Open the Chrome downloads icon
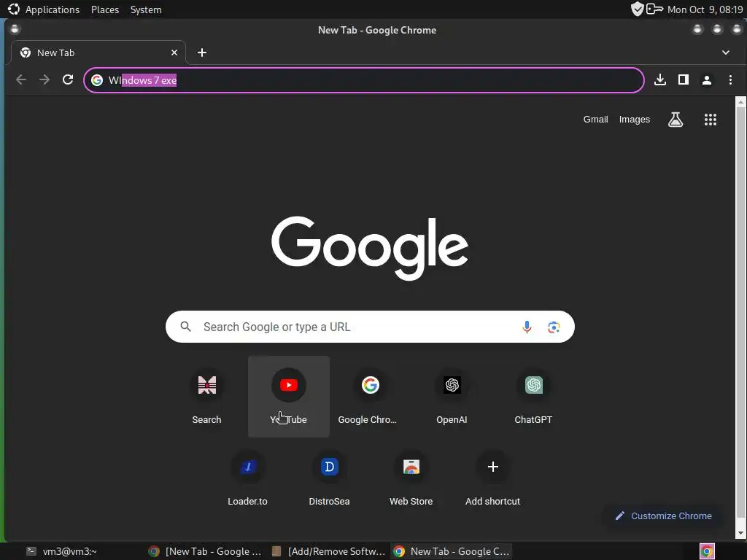 [659, 79]
